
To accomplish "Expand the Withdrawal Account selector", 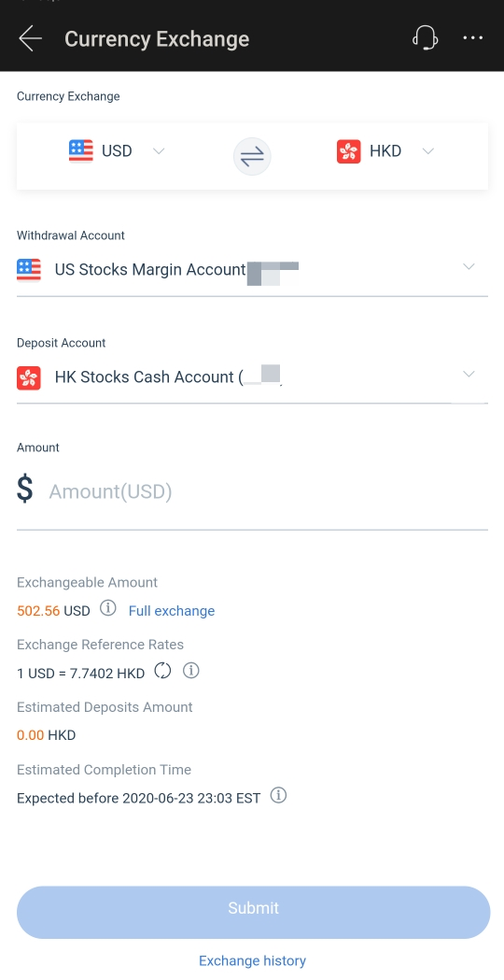I will [x=469, y=267].
